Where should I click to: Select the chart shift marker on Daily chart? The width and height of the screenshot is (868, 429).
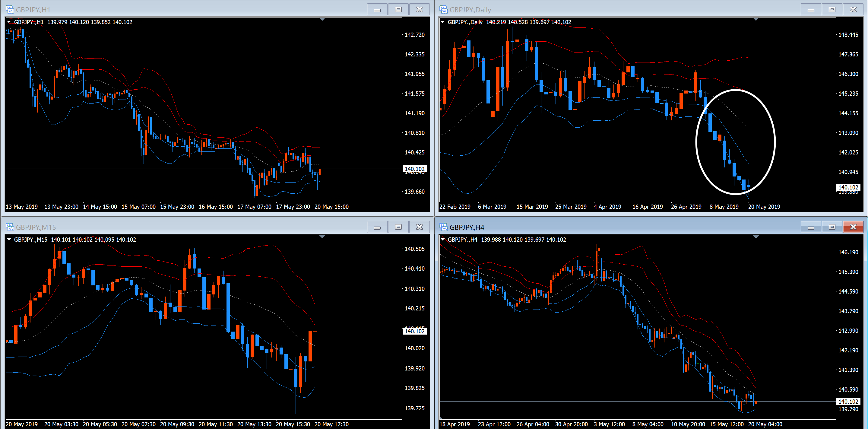tap(756, 20)
